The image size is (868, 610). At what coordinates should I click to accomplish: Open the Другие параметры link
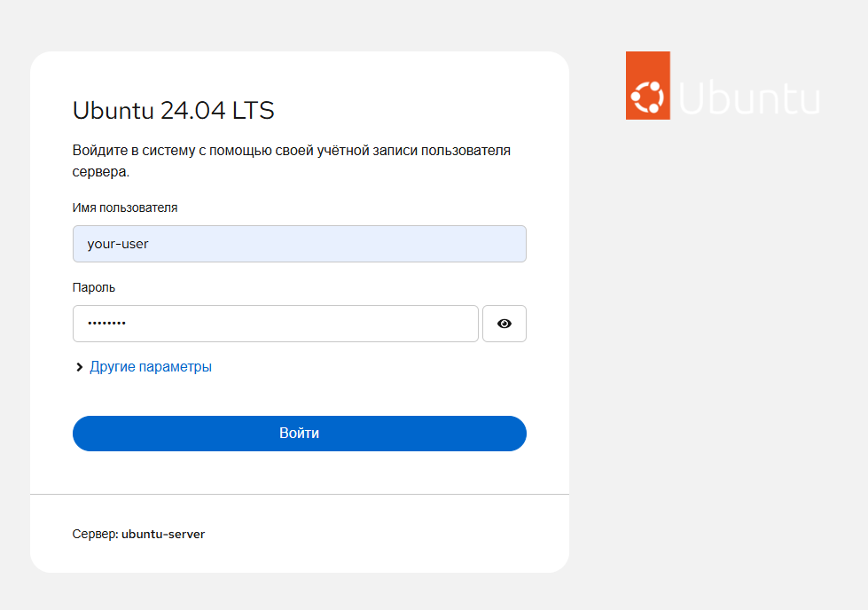(x=151, y=366)
